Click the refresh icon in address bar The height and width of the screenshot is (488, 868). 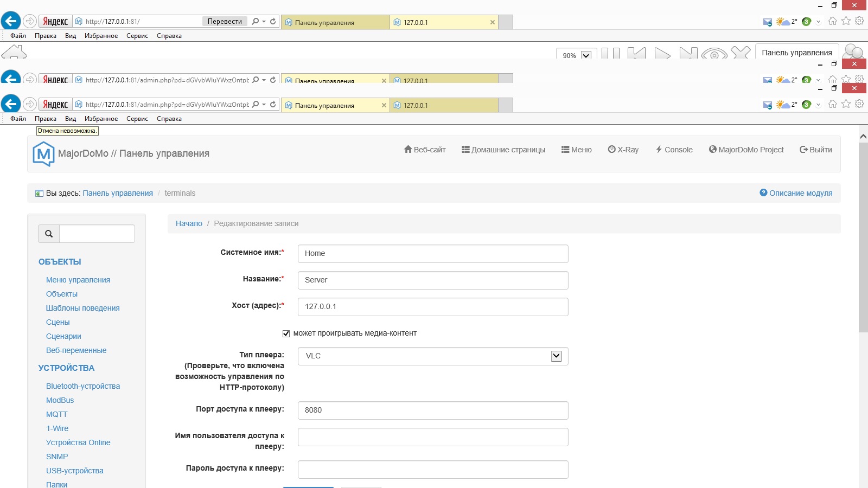[x=273, y=104]
